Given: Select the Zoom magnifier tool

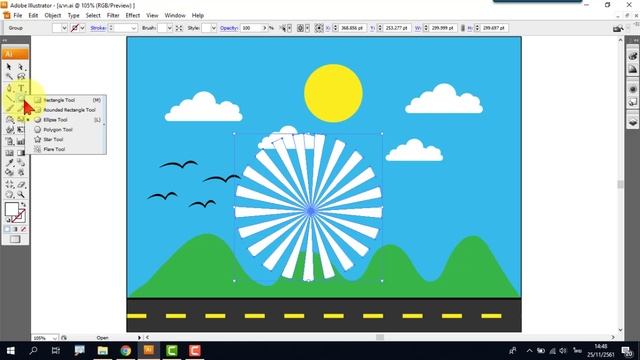Looking at the screenshot, I should [x=21, y=195].
